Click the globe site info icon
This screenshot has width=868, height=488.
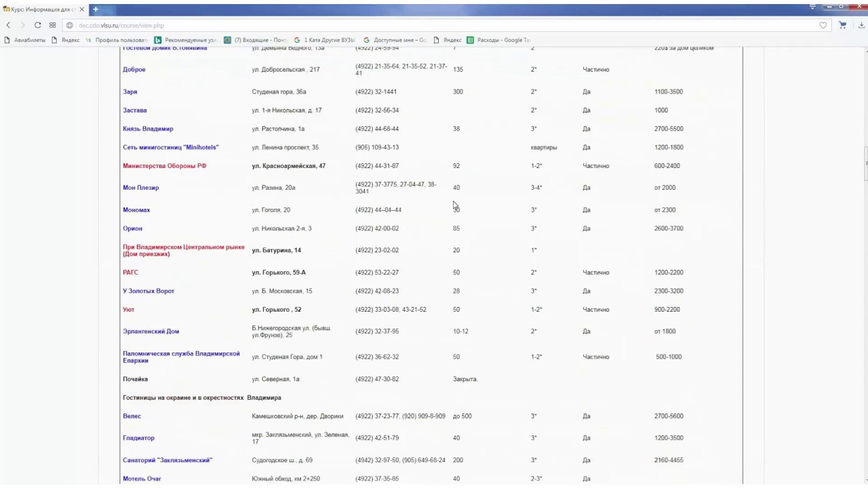coord(70,25)
